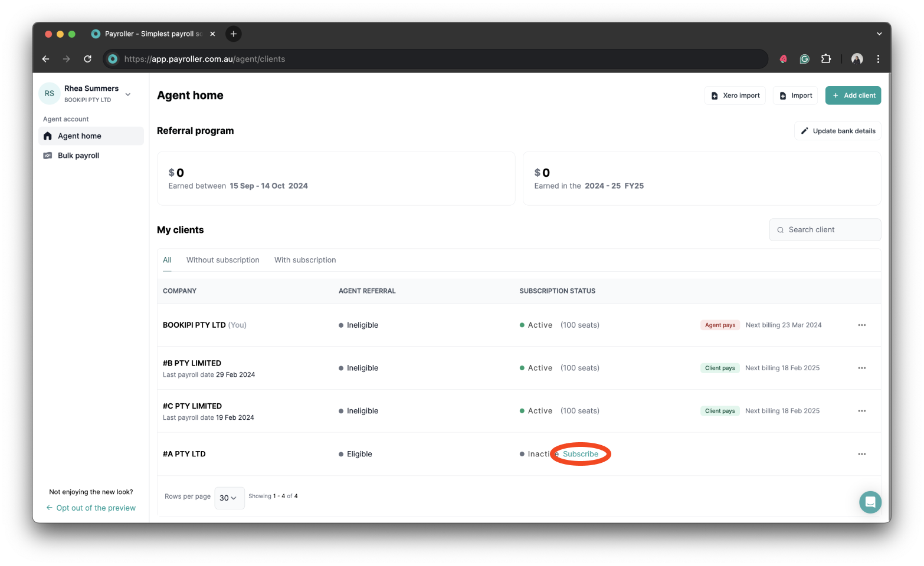This screenshot has height=566, width=924.
Task: Click the Search client field
Action: (825, 230)
